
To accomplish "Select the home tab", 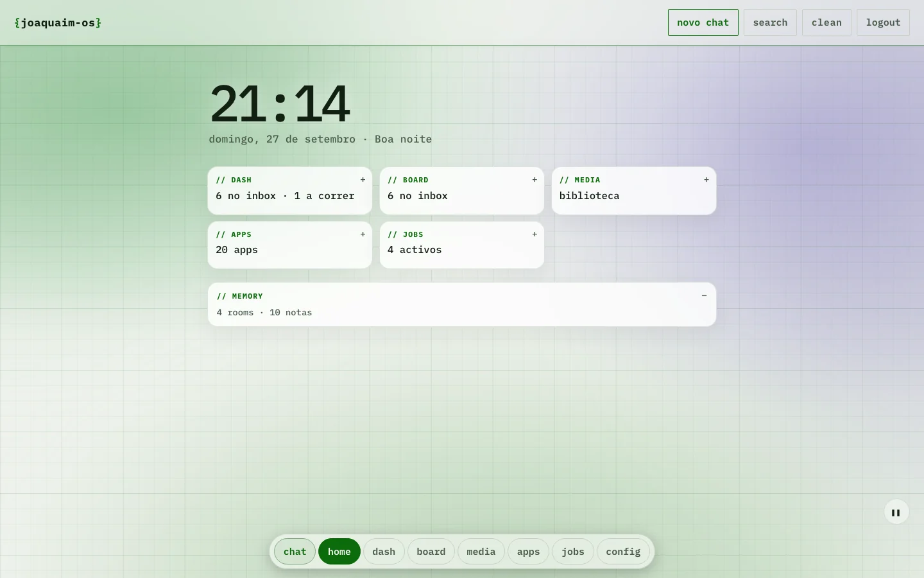I will click(x=339, y=552).
